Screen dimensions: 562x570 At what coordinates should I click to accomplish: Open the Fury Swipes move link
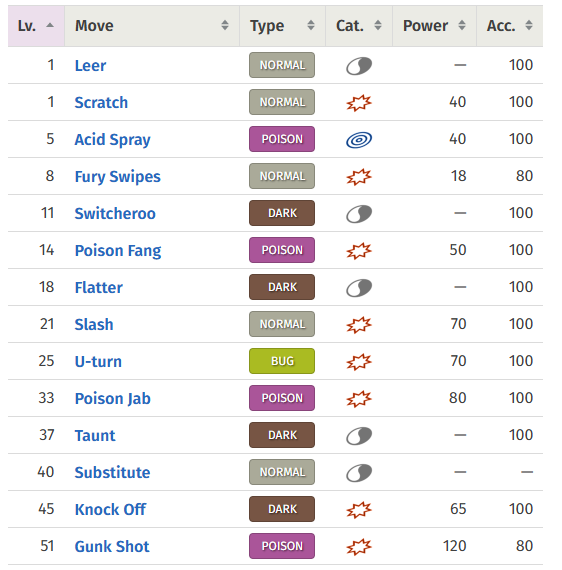click(x=117, y=177)
